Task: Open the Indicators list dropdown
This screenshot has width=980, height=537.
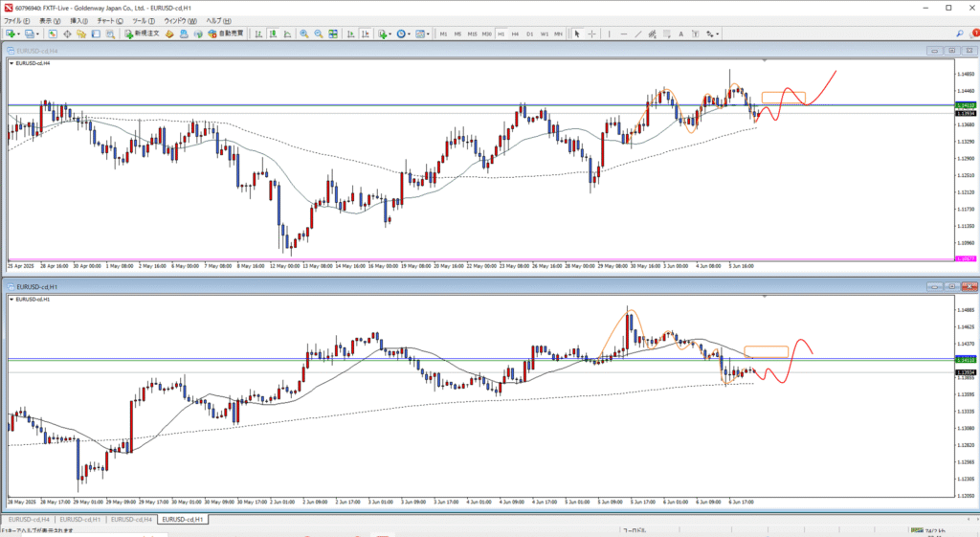Action: 385,34
